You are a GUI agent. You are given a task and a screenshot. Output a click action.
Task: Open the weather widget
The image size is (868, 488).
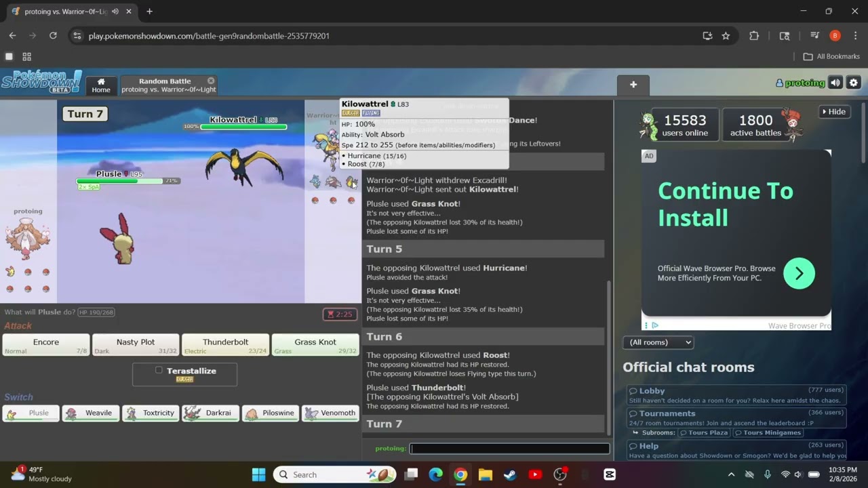click(42, 474)
